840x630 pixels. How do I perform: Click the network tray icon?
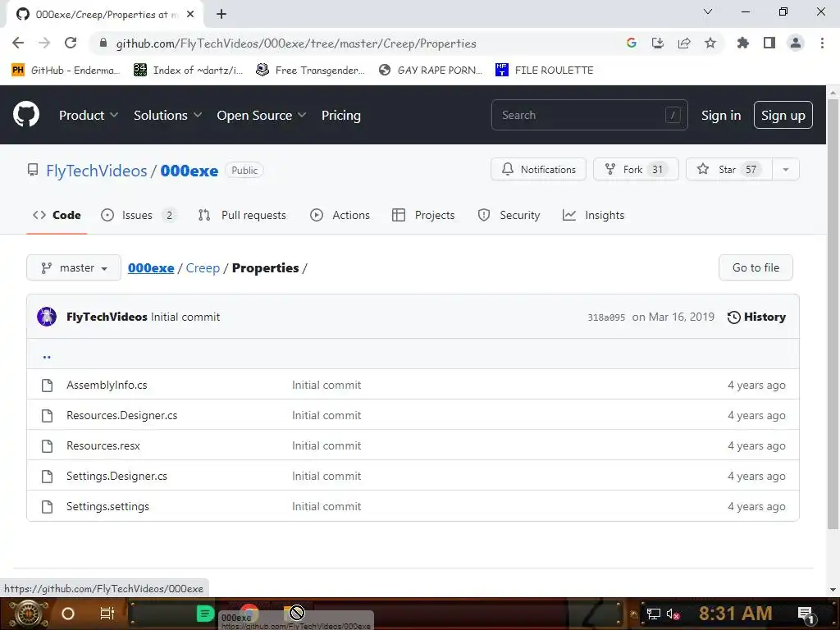pos(653,614)
